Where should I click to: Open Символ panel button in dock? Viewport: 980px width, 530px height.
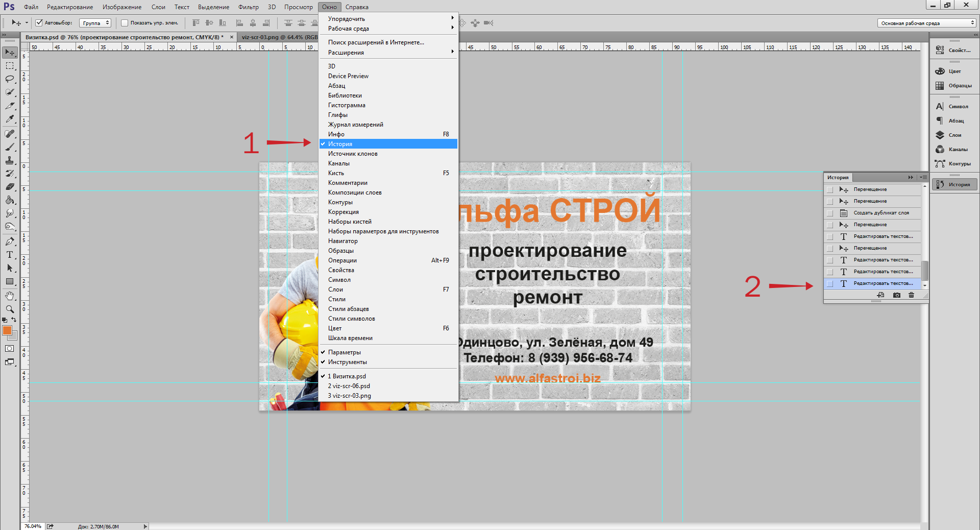coord(954,106)
